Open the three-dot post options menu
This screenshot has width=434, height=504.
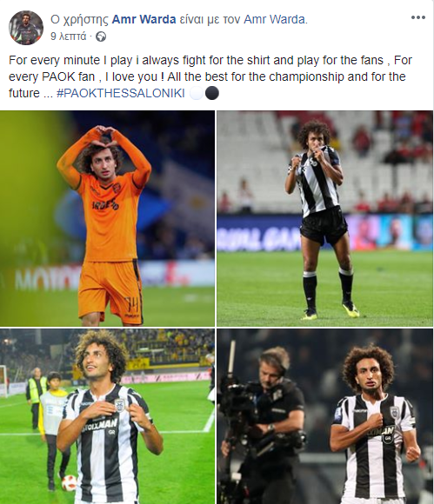[418, 18]
